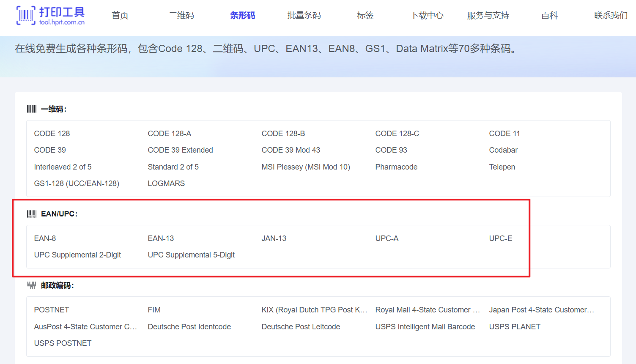Image resolution: width=636 pixels, height=364 pixels.
Task: Open KIX (Royal Dutch TPG Post) link
Action: click(x=314, y=310)
